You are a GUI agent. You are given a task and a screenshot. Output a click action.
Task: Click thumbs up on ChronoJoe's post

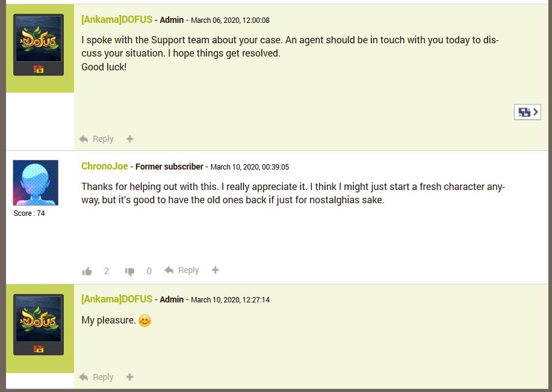click(x=87, y=271)
